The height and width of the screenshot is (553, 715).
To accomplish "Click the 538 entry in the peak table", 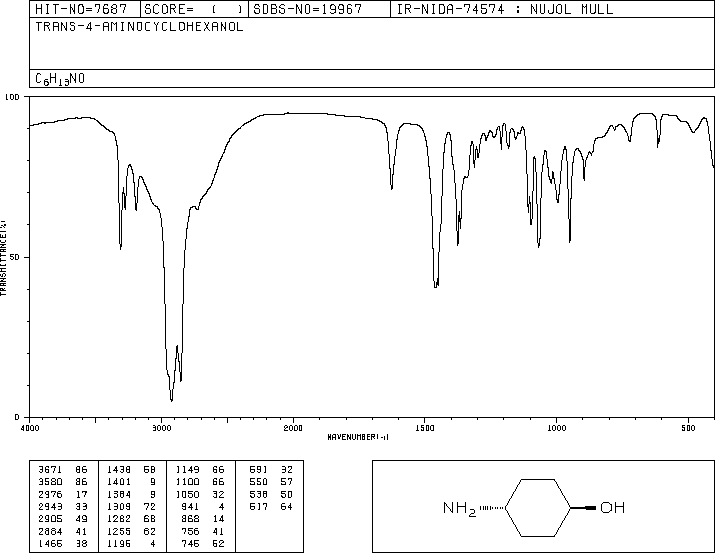I will pos(259,494).
